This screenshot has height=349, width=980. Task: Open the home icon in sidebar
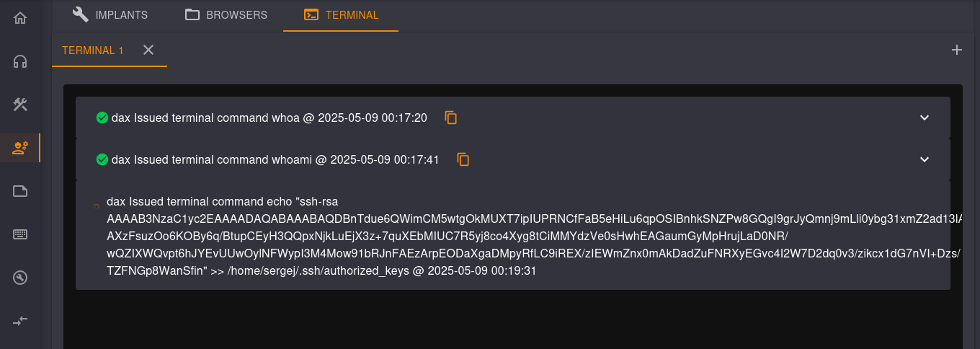(x=20, y=18)
